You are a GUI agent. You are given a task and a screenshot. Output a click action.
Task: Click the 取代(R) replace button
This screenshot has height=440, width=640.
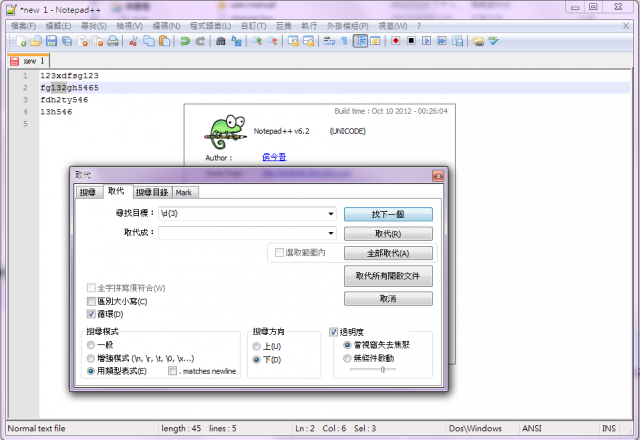pos(388,234)
